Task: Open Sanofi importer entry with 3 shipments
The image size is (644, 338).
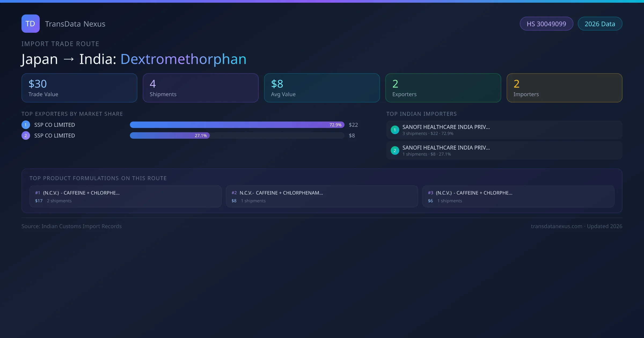Action: (x=504, y=130)
